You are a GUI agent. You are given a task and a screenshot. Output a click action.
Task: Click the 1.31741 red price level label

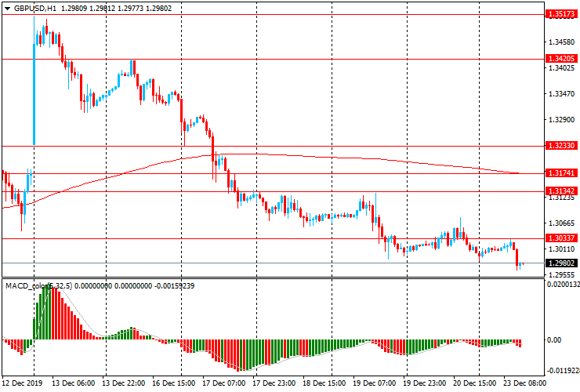click(x=561, y=172)
